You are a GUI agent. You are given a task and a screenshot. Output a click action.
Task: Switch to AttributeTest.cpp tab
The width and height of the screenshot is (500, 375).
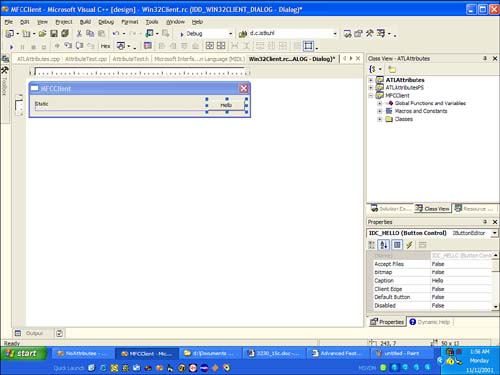pyautogui.click(x=86, y=59)
